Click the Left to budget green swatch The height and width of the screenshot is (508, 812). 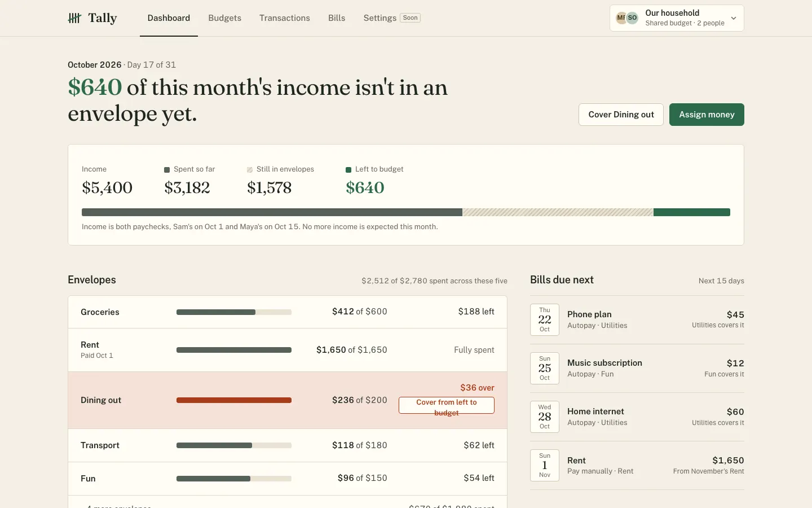coord(348,170)
